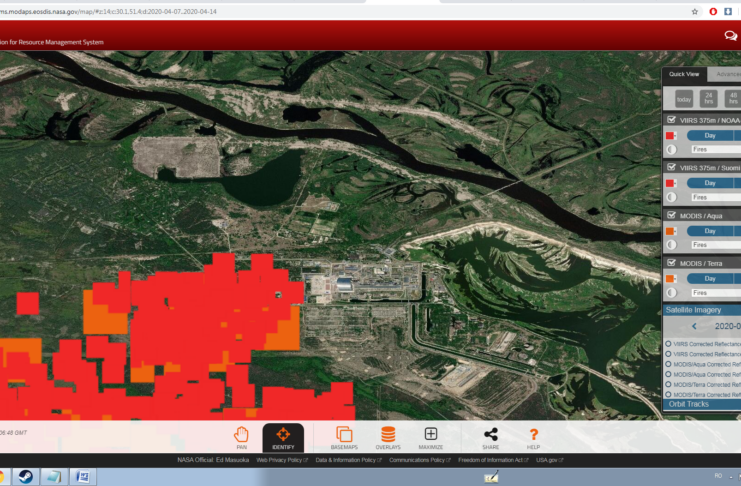Open Steam from the taskbar
This screenshot has width=741, height=486.
pos(26,476)
